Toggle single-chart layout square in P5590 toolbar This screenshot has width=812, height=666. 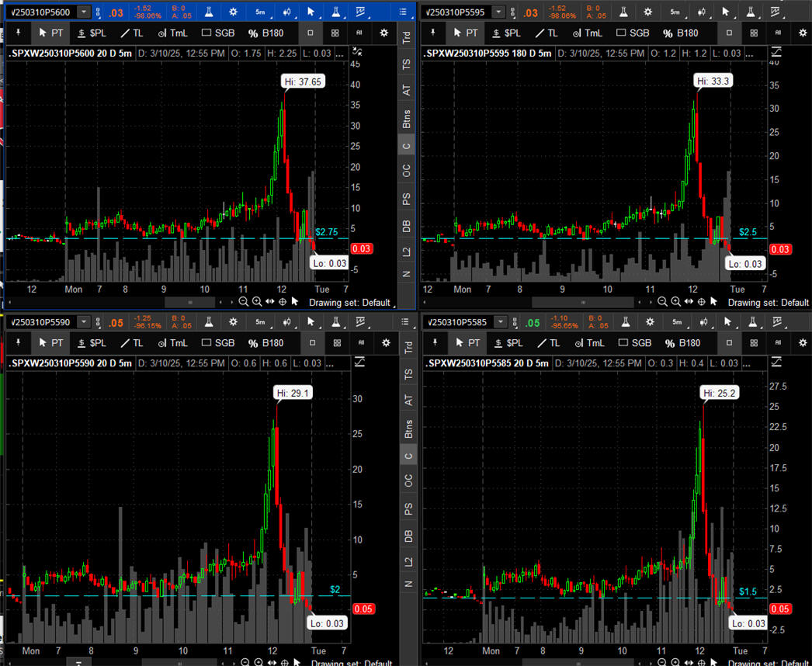(311, 343)
